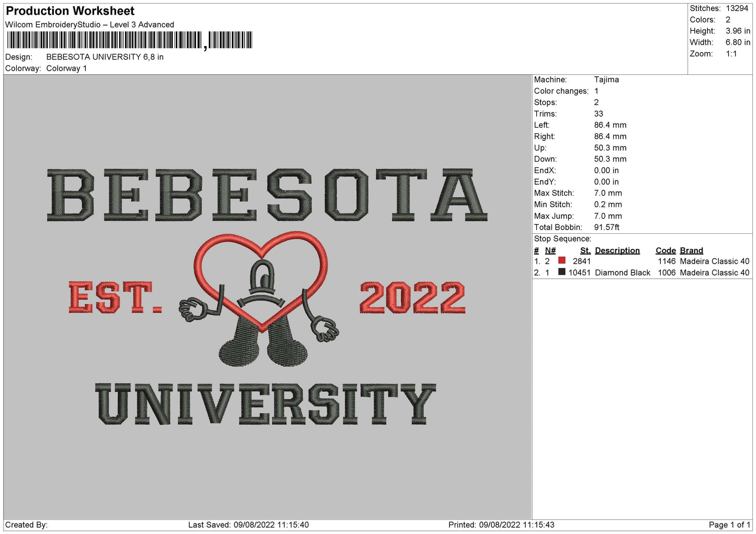This screenshot has height=534, width=756.
Task: Click the Left value 86.4 mm
Action: point(610,125)
